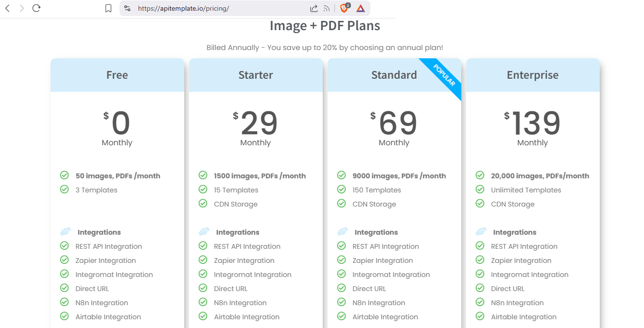Click the Integrations icon in Standard plan

[x=343, y=232]
